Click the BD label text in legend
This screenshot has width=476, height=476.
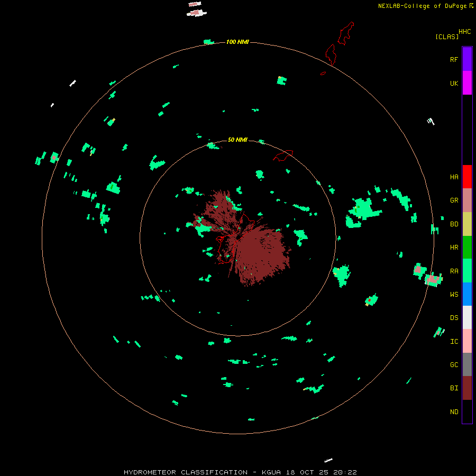[x=454, y=224]
